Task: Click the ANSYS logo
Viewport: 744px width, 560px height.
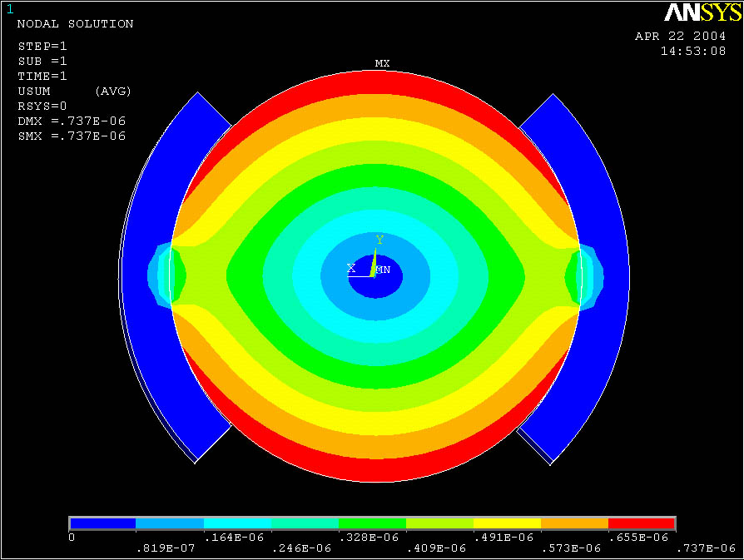Action: 702,12
